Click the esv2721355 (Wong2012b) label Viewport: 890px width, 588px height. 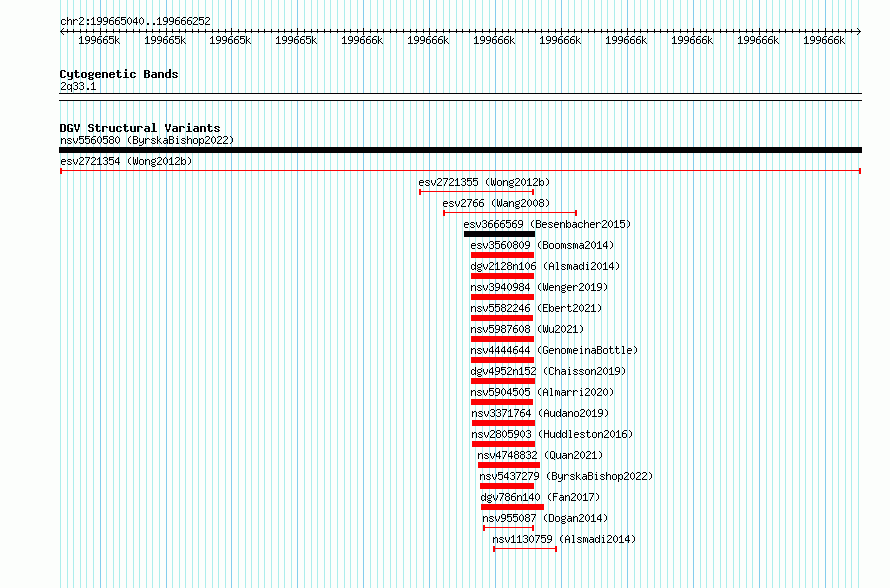(x=484, y=182)
